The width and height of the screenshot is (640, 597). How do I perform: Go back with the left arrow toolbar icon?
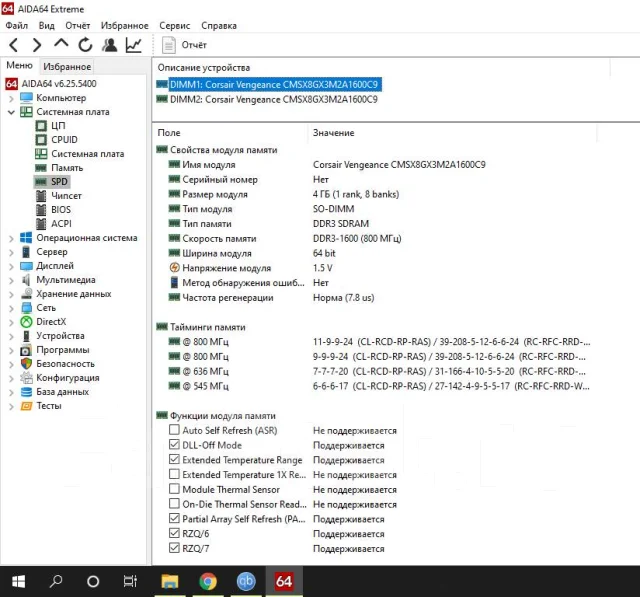[x=13, y=45]
